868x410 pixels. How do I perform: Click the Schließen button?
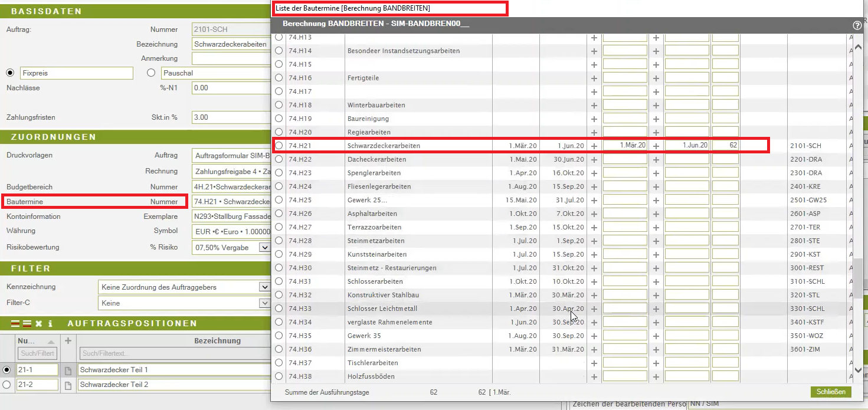831,392
